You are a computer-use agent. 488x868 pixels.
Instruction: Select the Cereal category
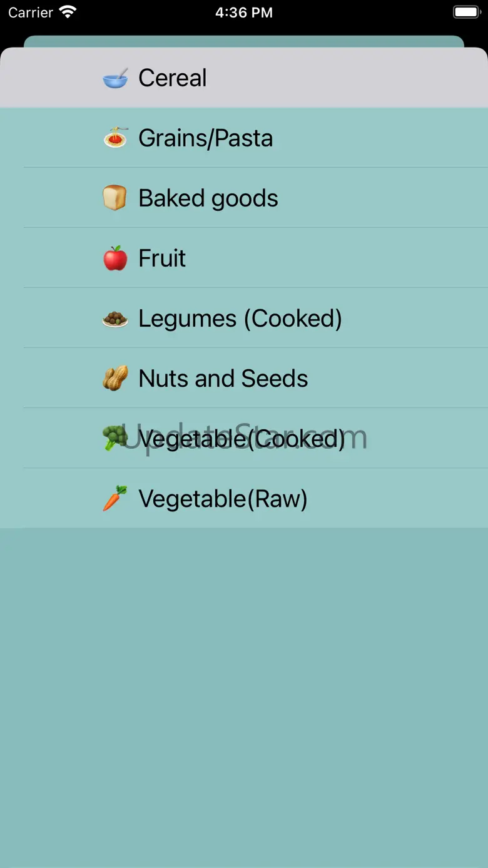[173, 78]
